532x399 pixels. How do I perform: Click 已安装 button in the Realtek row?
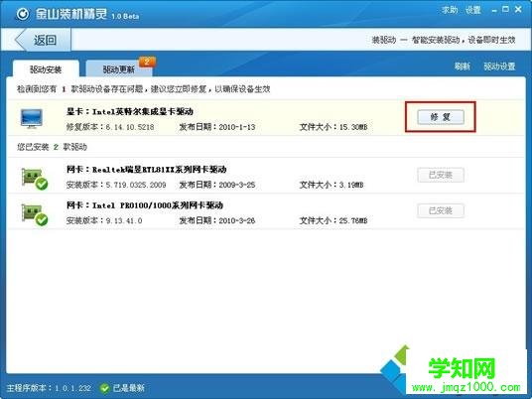coord(441,175)
